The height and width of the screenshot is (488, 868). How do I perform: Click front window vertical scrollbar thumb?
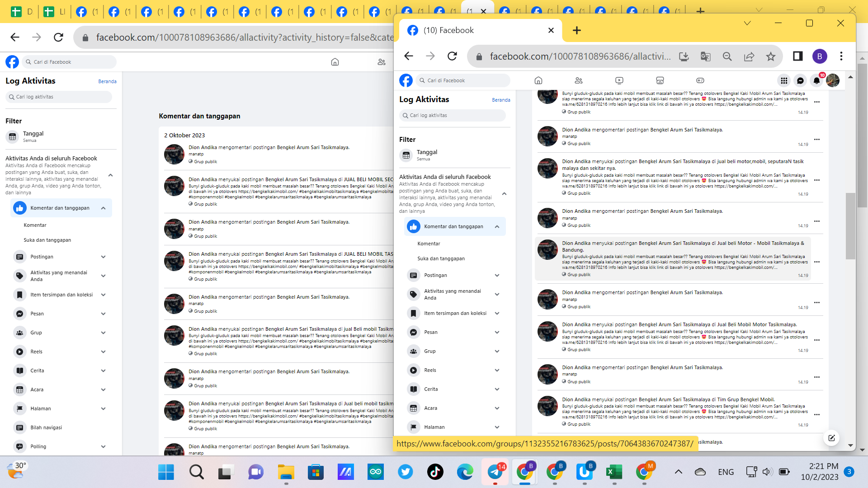click(850, 226)
